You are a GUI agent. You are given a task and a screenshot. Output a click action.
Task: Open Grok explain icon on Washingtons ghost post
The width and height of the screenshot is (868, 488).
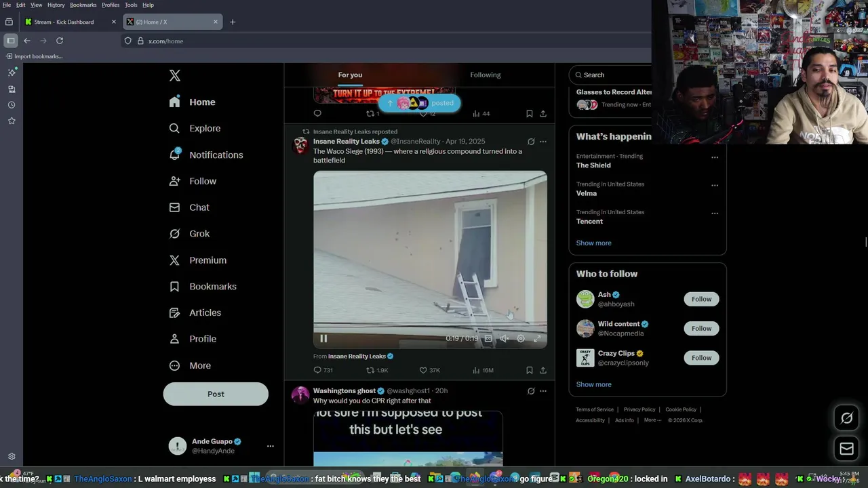click(x=531, y=391)
